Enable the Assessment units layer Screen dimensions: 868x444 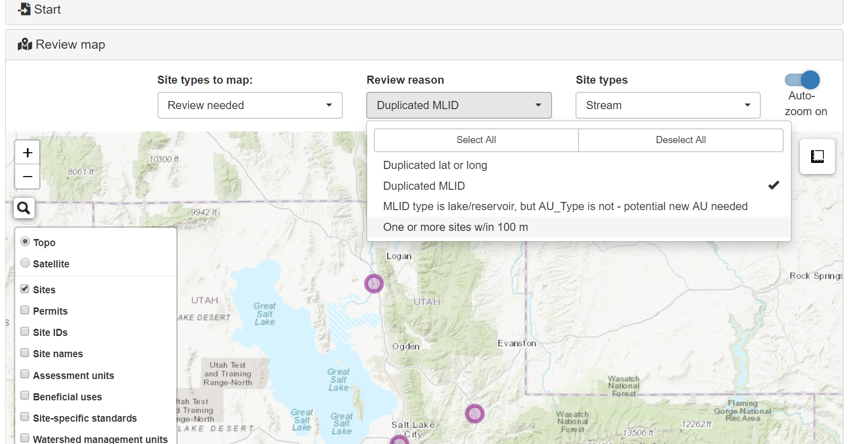(x=24, y=374)
